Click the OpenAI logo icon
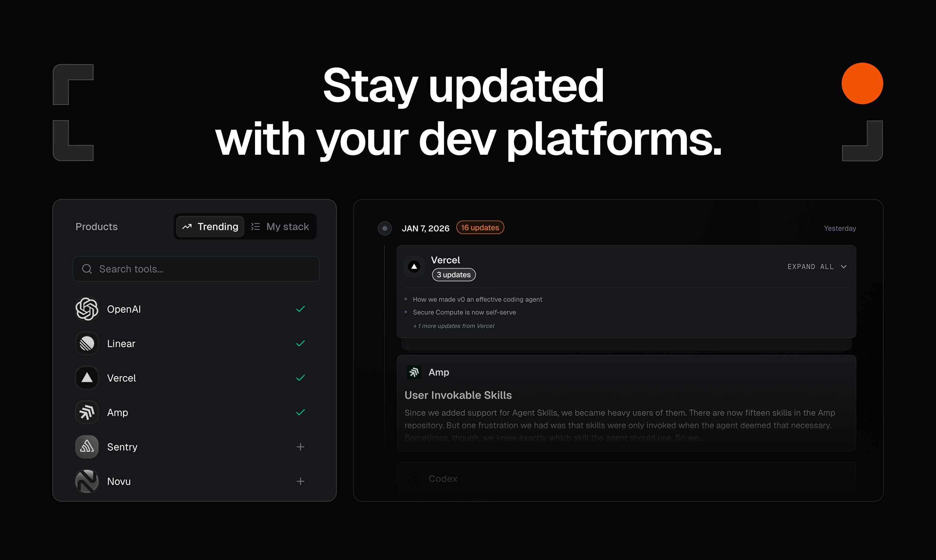Image resolution: width=936 pixels, height=560 pixels. (x=87, y=309)
